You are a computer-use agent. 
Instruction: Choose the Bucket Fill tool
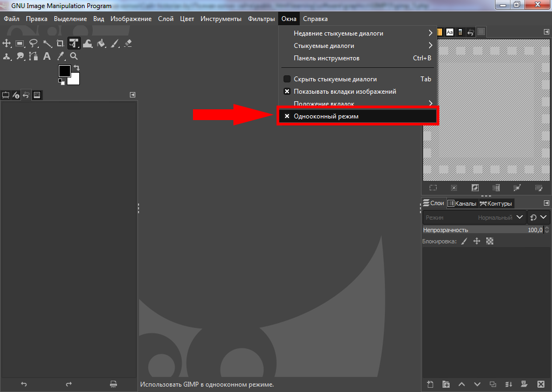[101, 44]
